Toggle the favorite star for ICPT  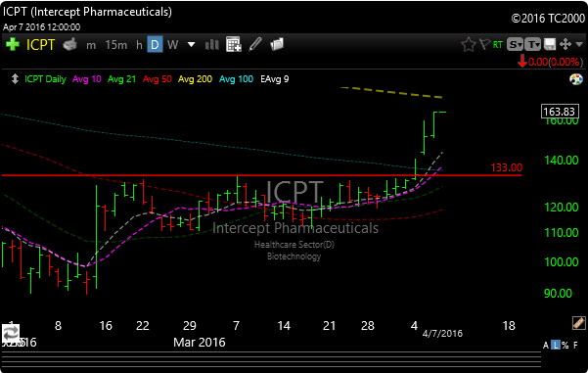click(468, 45)
